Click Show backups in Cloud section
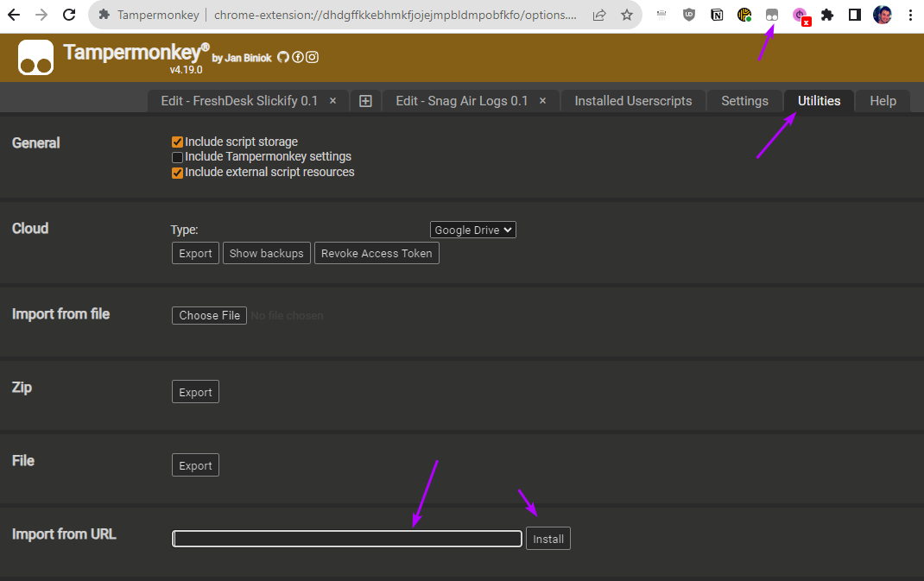 266,253
